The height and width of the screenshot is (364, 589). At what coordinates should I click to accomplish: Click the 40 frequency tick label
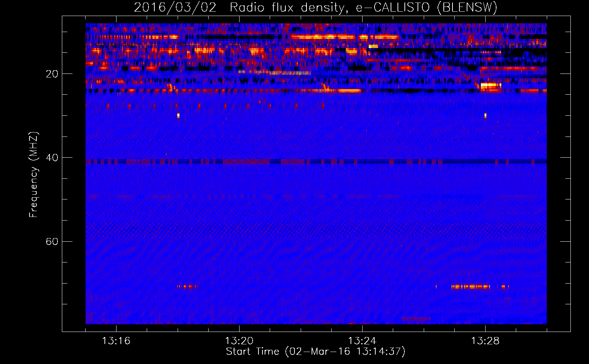[52, 158]
